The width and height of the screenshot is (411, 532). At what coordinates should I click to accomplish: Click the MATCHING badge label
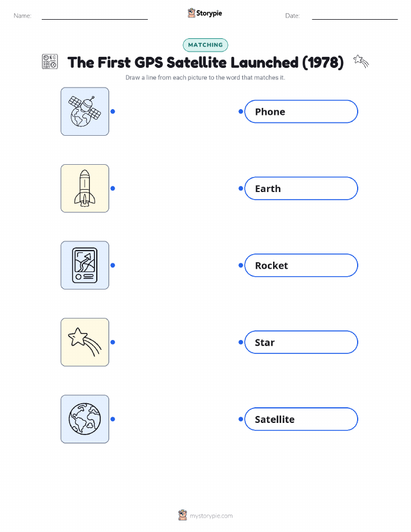pos(205,45)
